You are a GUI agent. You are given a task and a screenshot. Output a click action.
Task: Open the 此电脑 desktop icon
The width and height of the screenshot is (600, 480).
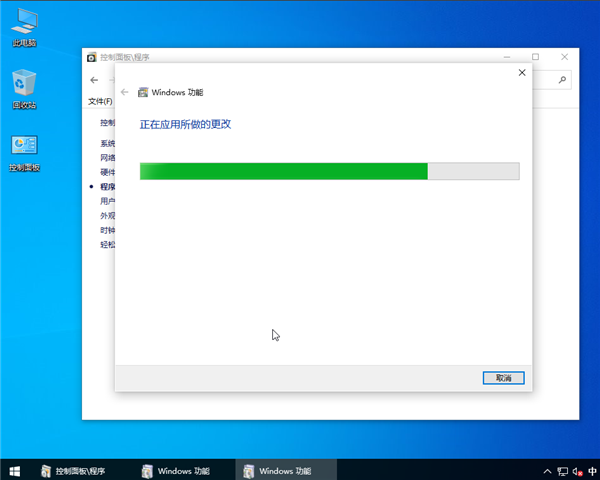[x=24, y=22]
